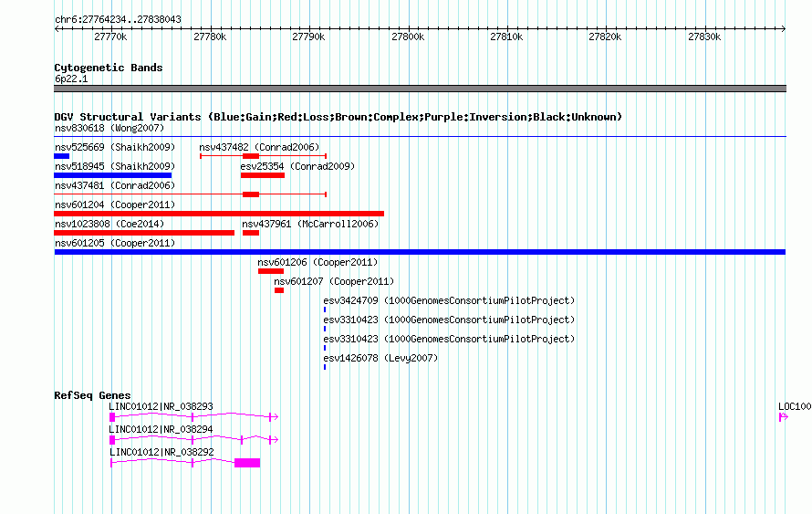This screenshot has width=812, height=514.
Task: Click nsv601207 (Cooper2011) label
Action: [334, 281]
